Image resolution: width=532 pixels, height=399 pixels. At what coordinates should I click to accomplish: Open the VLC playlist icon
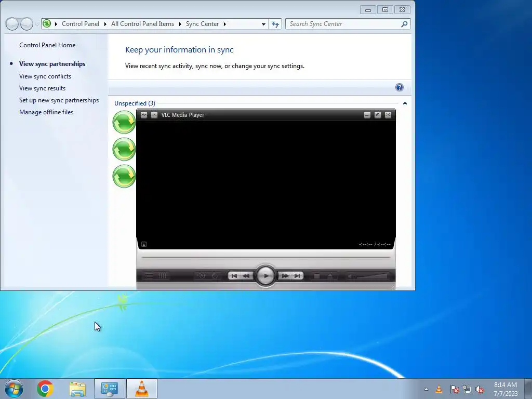pyautogui.click(x=149, y=276)
